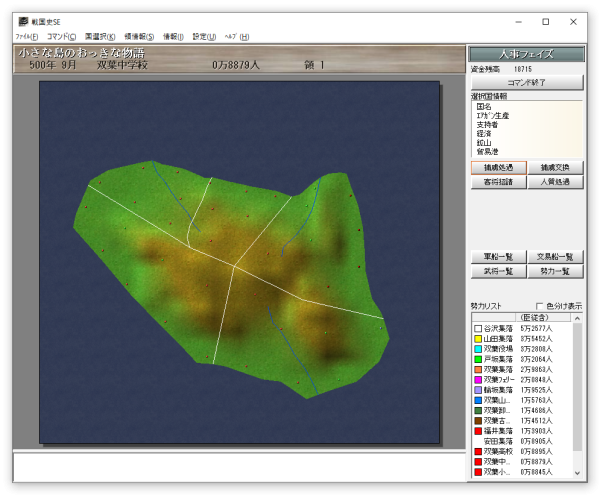The height and width of the screenshot is (495, 600).
Task: Enable the 色分け表示 checkbox
Action: point(541,306)
